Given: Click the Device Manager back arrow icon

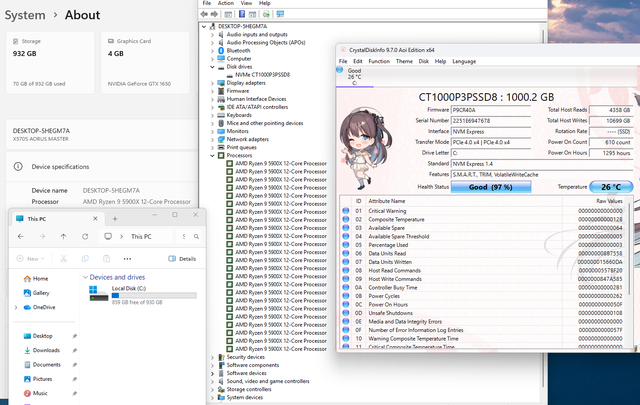Looking at the screenshot, I should click(206, 14).
